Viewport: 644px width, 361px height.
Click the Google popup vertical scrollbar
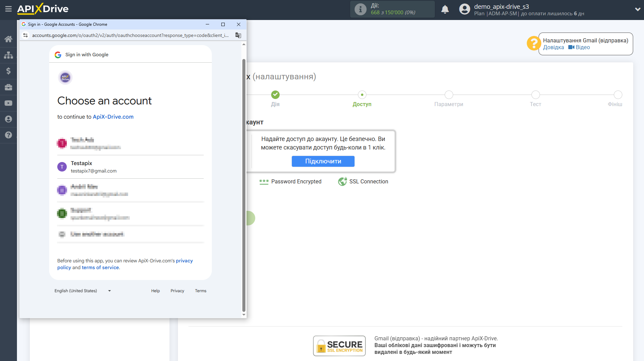[x=244, y=185]
